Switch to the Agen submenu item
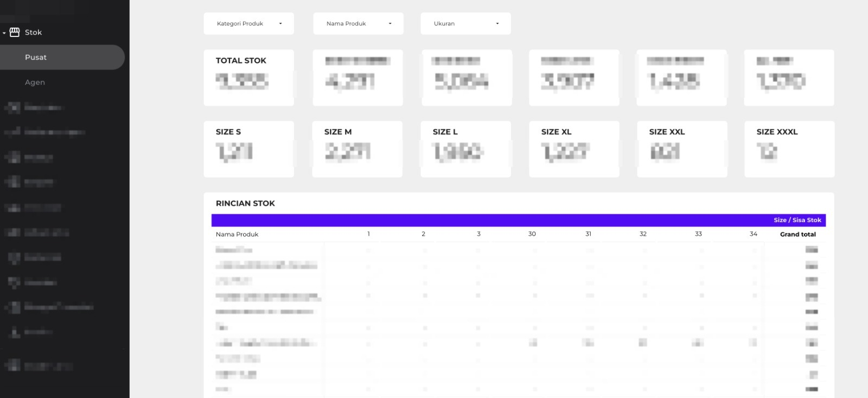Image resolution: width=868 pixels, height=398 pixels. click(x=35, y=83)
